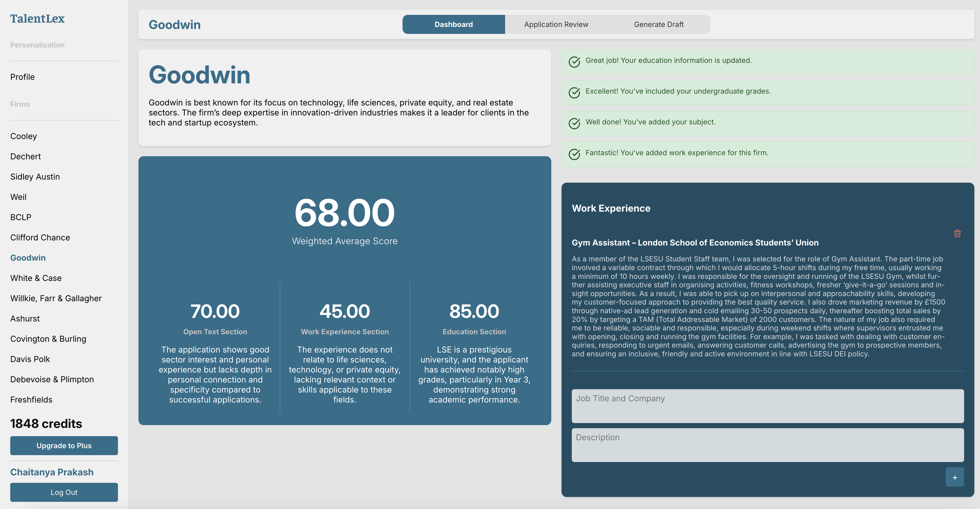Image resolution: width=980 pixels, height=509 pixels.
Task: Click the work experience added checkmark icon
Action: click(574, 154)
